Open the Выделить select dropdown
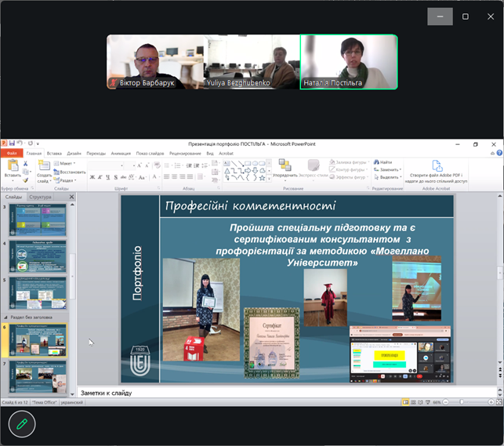 click(388, 177)
